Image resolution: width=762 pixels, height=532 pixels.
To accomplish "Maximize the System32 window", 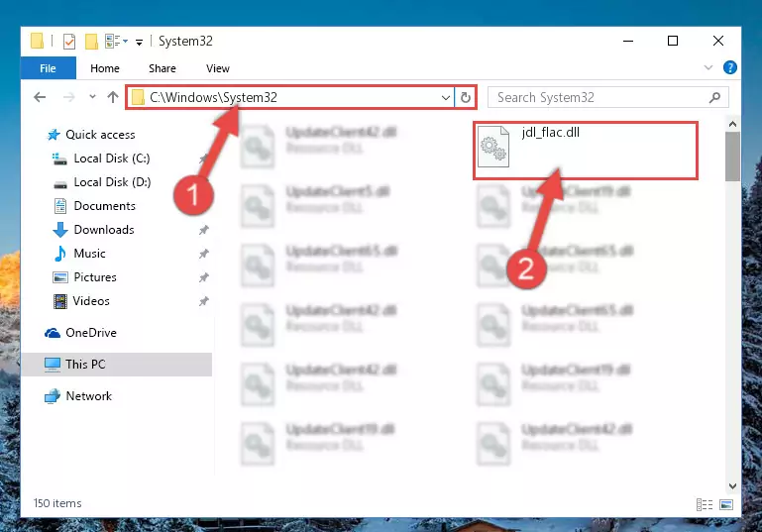I will [673, 41].
